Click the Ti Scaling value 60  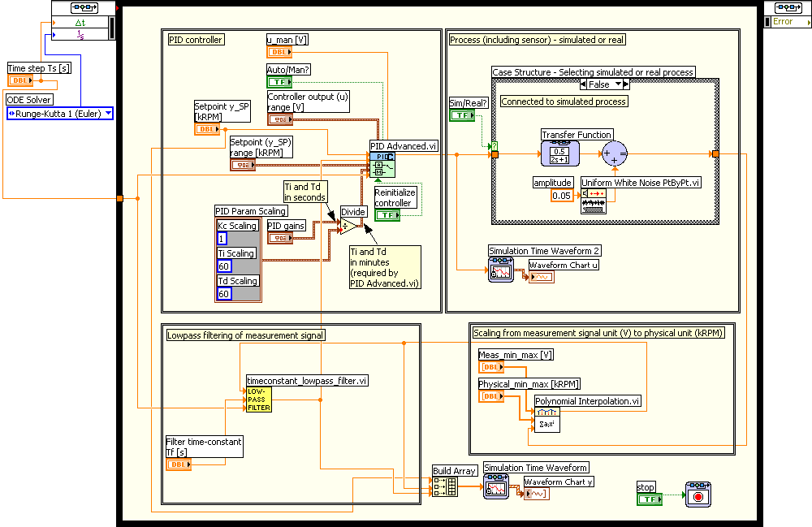224,266
